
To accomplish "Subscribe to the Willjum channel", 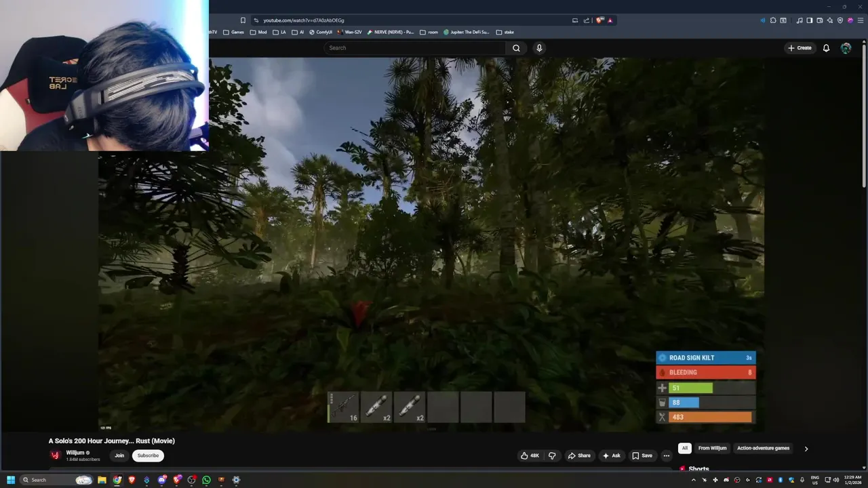I will tap(148, 455).
